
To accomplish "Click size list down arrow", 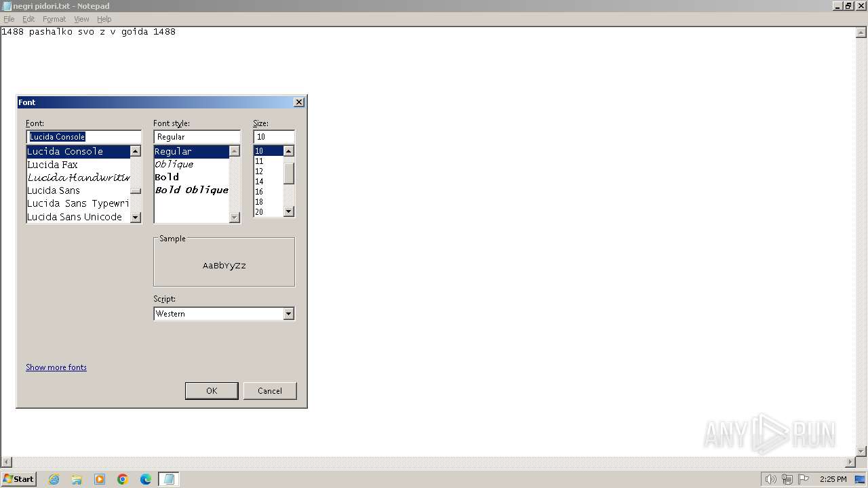I will click(288, 211).
